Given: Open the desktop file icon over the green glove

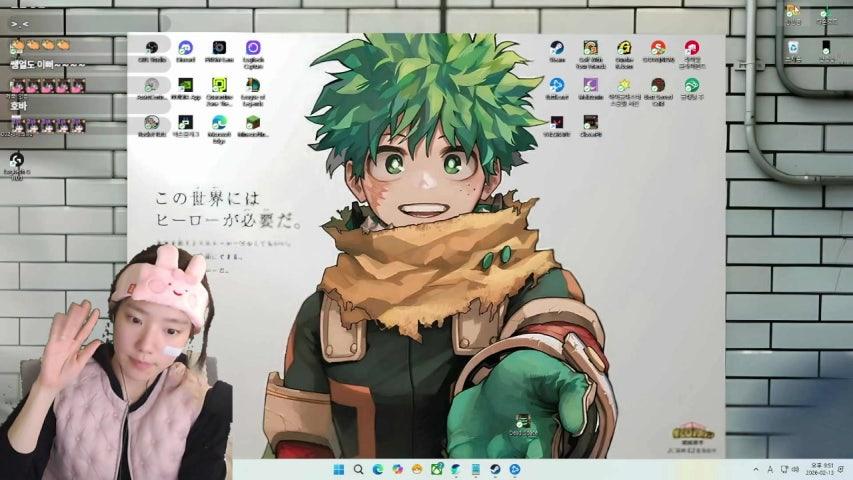Looking at the screenshot, I should coord(523,425).
